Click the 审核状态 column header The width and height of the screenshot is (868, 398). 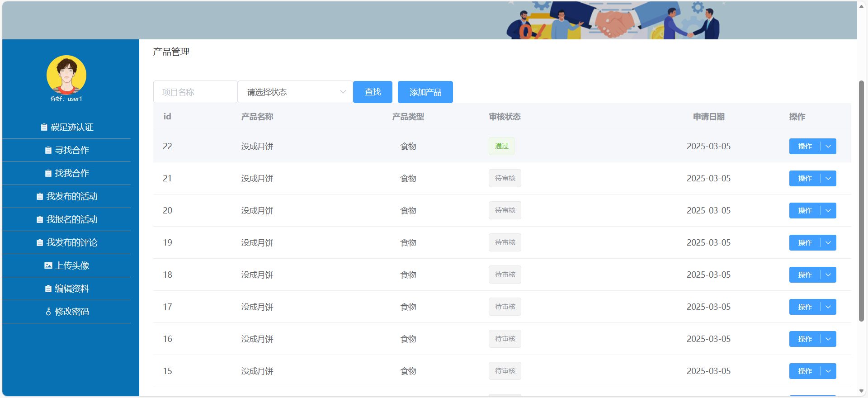(505, 117)
